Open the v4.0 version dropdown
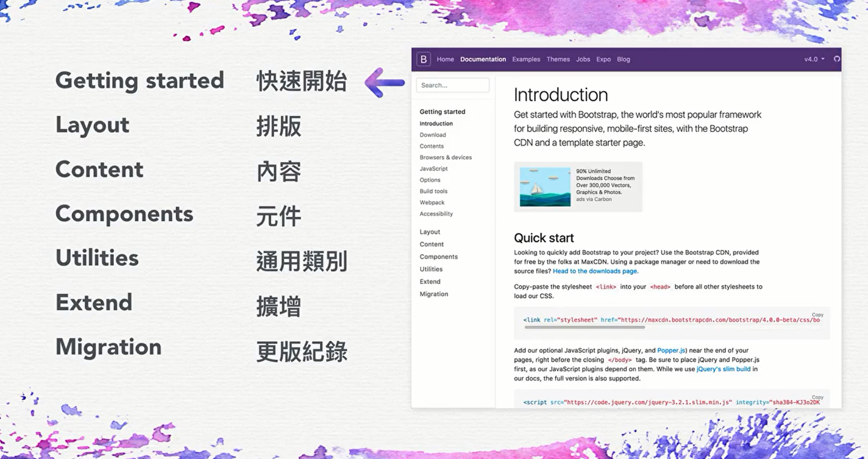868x459 pixels. pos(814,59)
